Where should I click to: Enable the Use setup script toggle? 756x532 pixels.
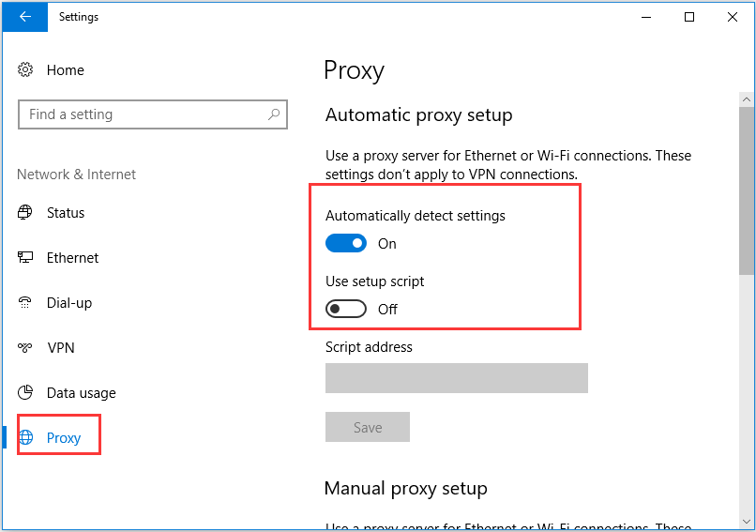click(346, 309)
